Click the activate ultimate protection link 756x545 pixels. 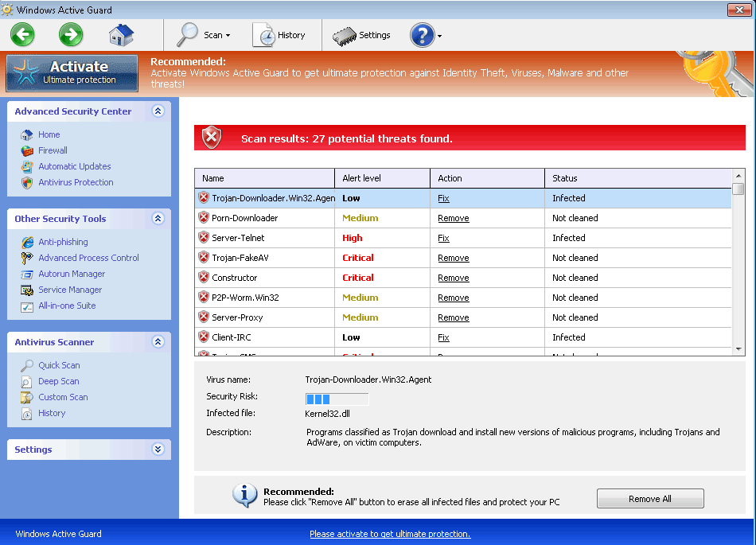point(390,533)
